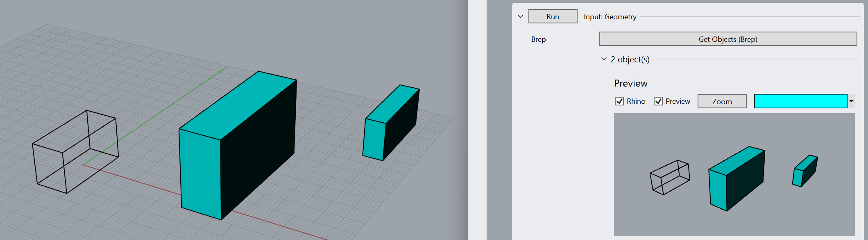This screenshot has height=240, width=868.
Task: Collapse the Input: Geometry section chevron
Action: (520, 16)
